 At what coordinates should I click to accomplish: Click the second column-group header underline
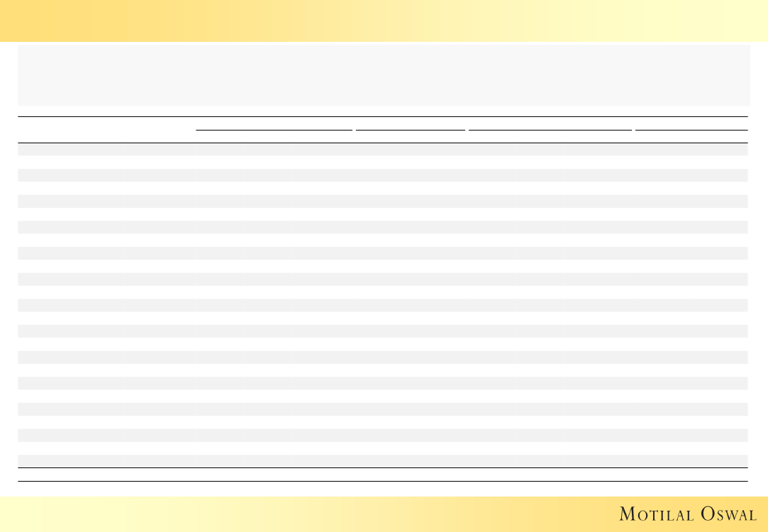pyautogui.click(x=410, y=131)
